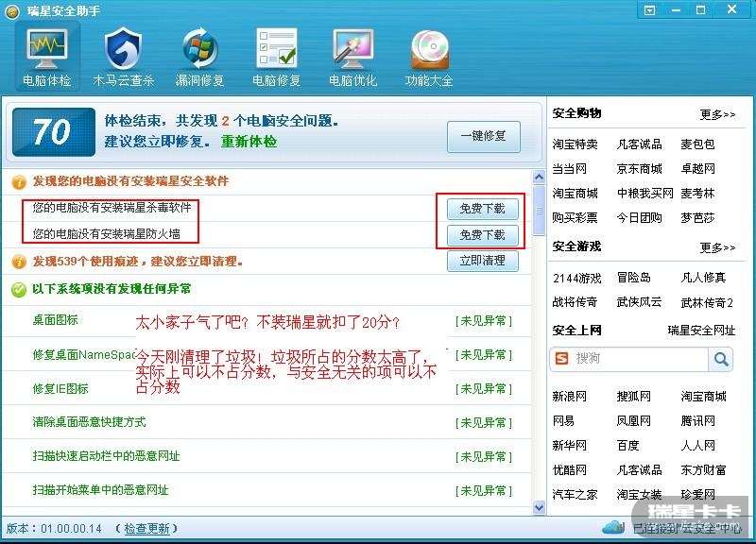Screen dimensions: 756x544
Task: Open the 瑞星安全网址 link
Action: click(x=701, y=331)
